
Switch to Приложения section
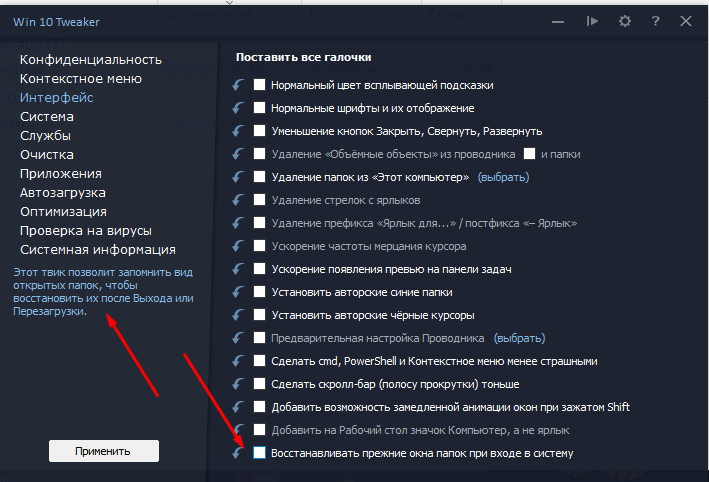61,174
